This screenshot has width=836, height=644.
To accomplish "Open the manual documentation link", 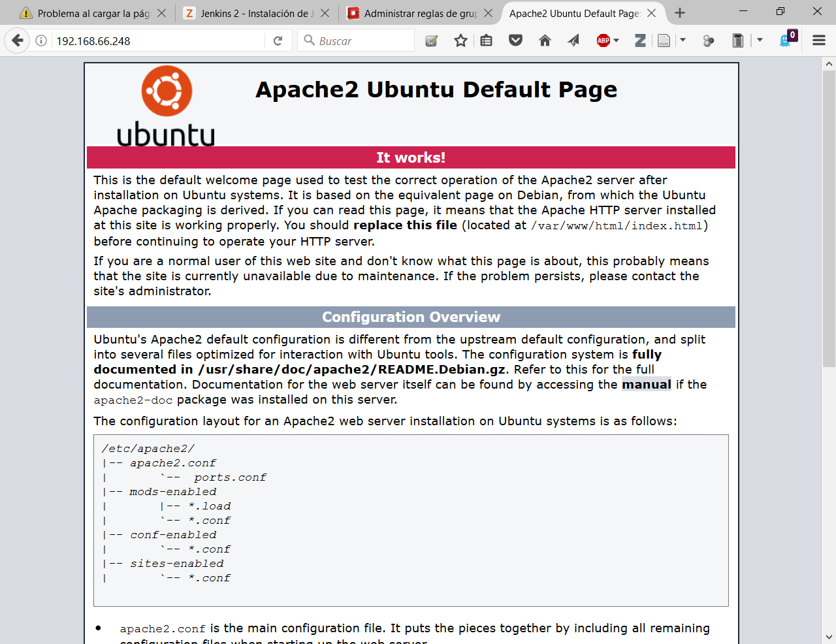I will (x=647, y=384).
